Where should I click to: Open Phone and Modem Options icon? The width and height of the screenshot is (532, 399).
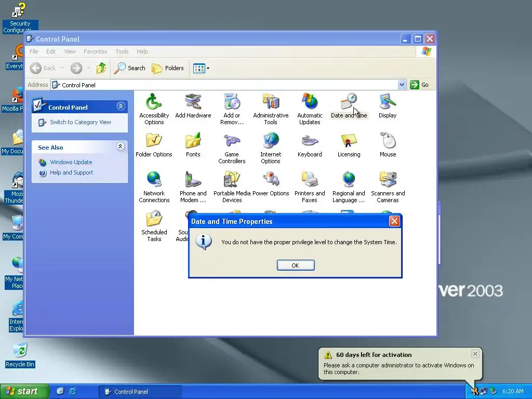click(193, 187)
